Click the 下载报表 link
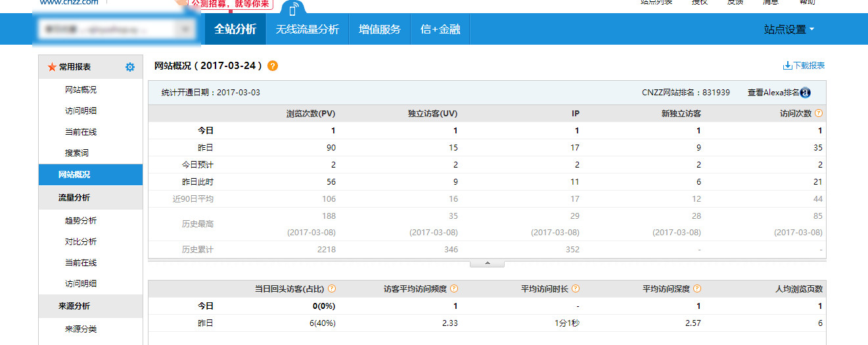Screen dimensions: 868x345 [809, 66]
